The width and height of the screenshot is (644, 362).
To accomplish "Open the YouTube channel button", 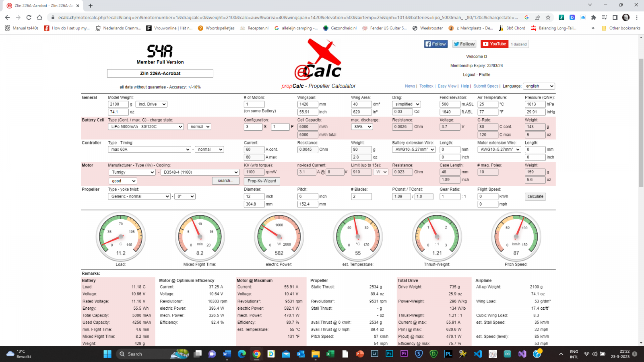I will pos(494,44).
